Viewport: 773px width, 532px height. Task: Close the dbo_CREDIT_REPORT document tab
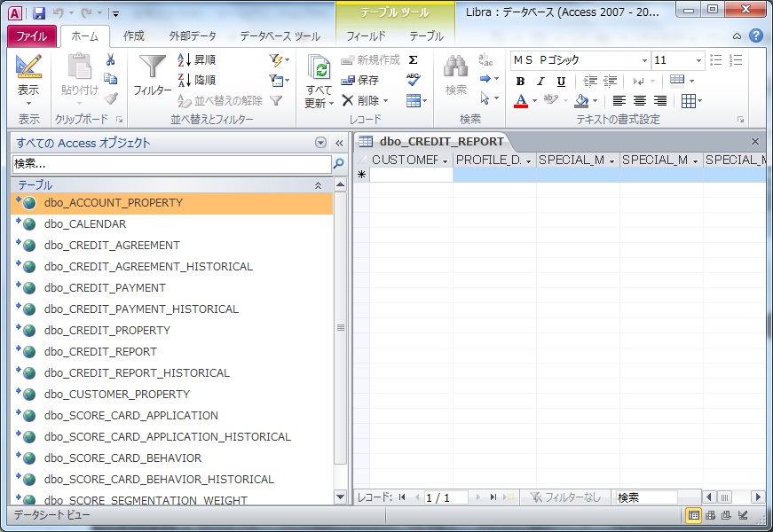pos(754,141)
